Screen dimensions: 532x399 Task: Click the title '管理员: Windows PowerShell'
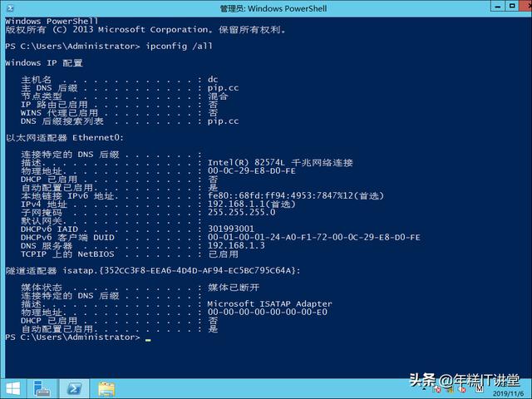tap(273, 8)
